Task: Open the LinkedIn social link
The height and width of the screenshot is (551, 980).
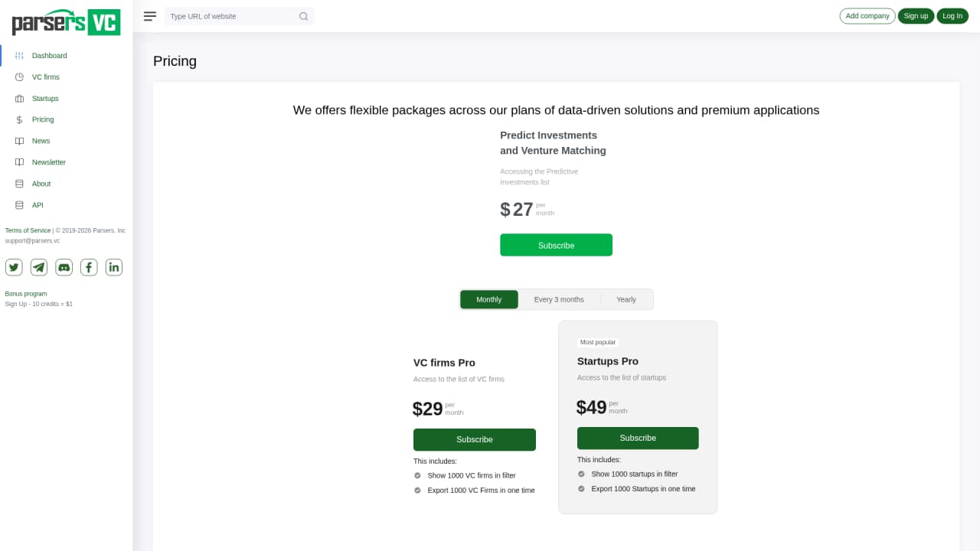Action: click(114, 267)
